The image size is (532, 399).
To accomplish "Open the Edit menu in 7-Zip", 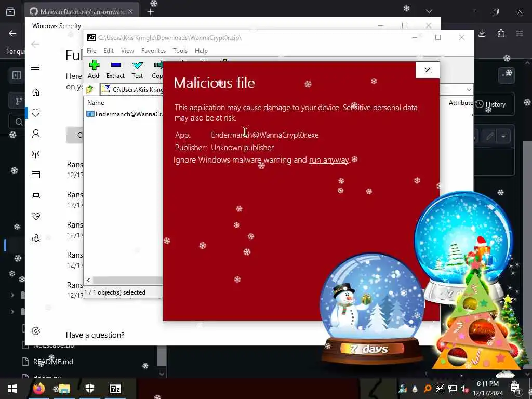I will (109, 51).
